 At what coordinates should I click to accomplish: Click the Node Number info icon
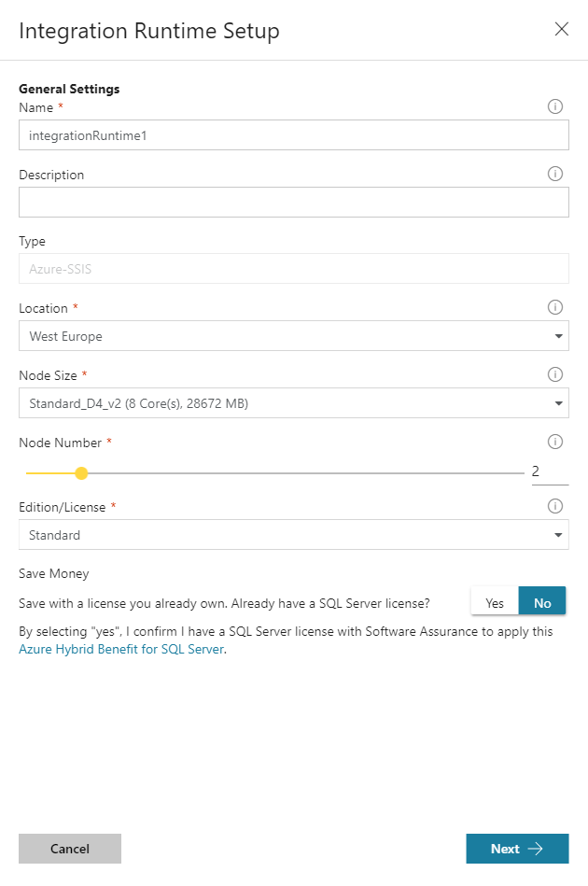click(x=555, y=442)
